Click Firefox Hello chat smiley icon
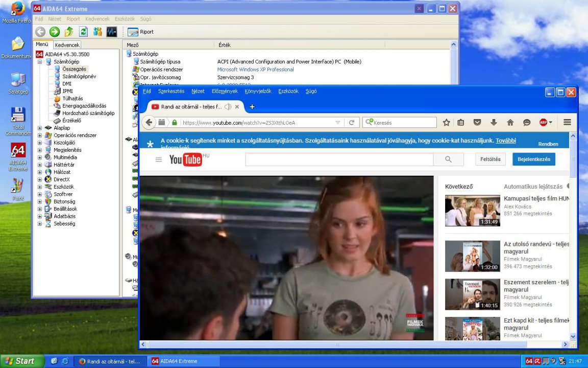Screen dimensions: 588x368 pos(527,123)
